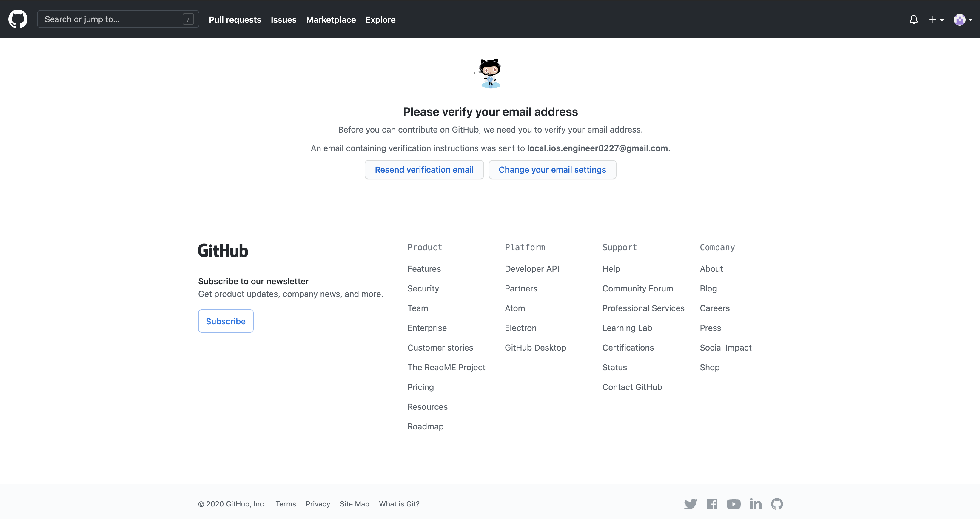Viewport: 980px width, 519px height.
Task: Click the slash shortcut key hint
Action: pos(188,19)
